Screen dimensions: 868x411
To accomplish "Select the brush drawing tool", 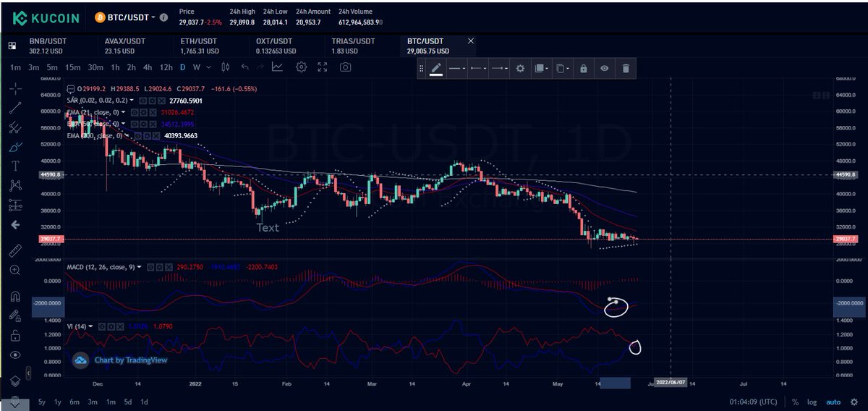I will (x=15, y=147).
